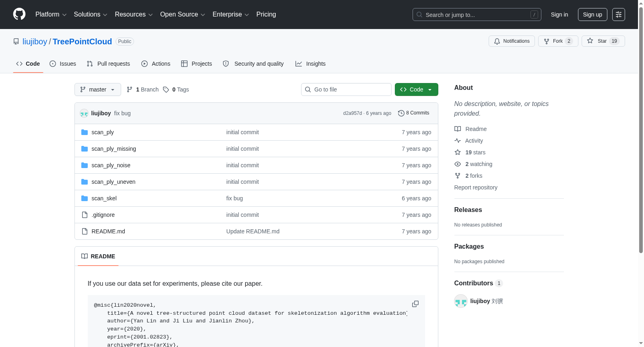Image resolution: width=644 pixels, height=347 pixels.
Task: Click the Notifications button
Action: [x=512, y=41]
